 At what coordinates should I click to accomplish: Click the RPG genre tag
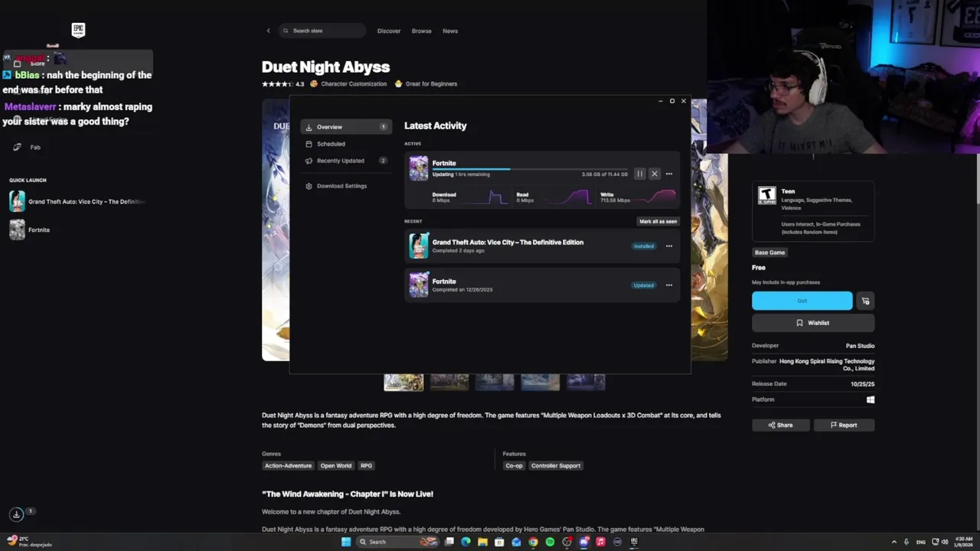coord(366,465)
